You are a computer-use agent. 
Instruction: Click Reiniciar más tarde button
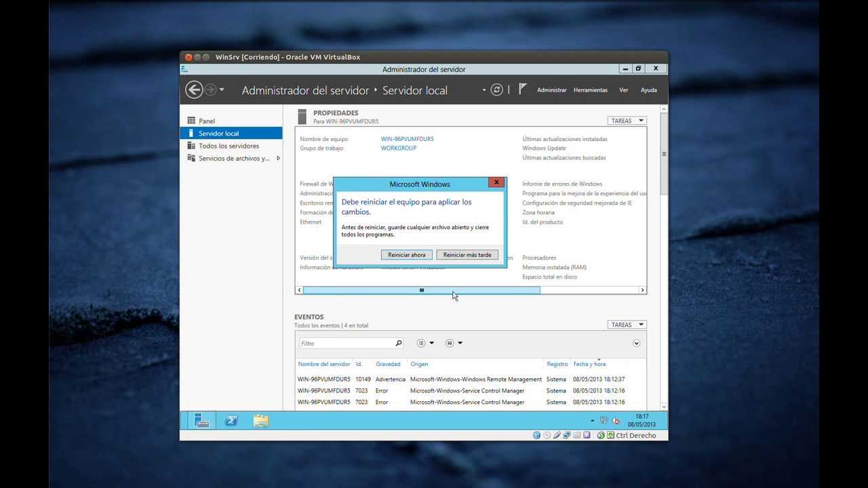467,255
